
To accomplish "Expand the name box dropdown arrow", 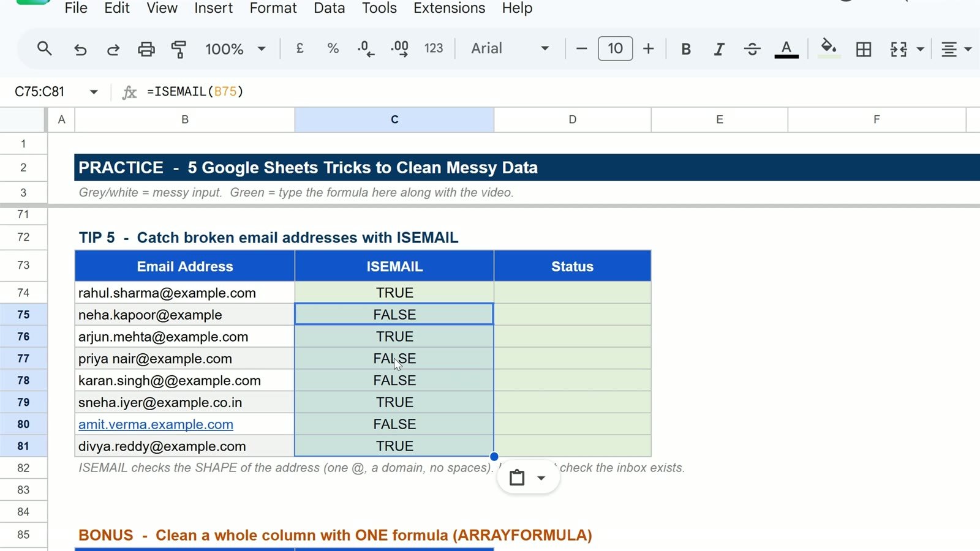I will [94, 92].
